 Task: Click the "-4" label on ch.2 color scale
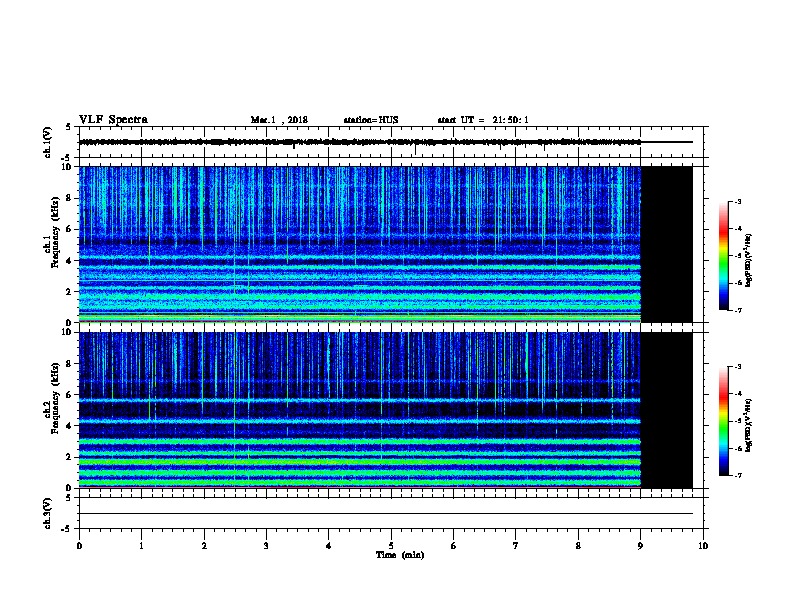737,394
